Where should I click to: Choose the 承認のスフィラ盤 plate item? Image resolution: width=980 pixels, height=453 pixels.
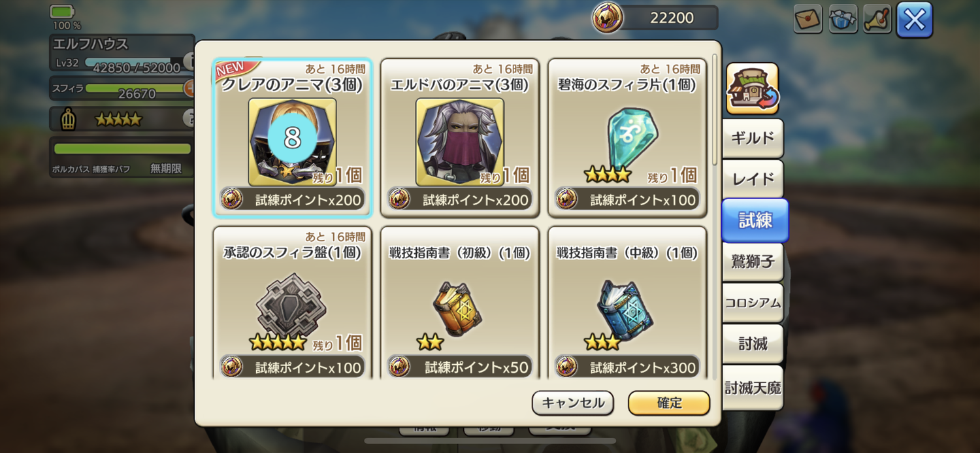pyautogui.click(x=291, y=305)
